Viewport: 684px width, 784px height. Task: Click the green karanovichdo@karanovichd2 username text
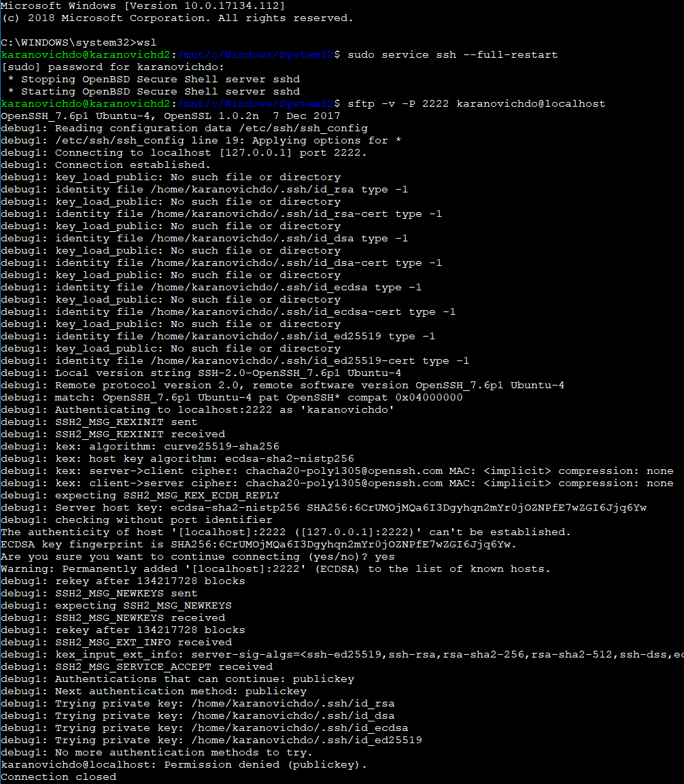click(x=71, y=103)
